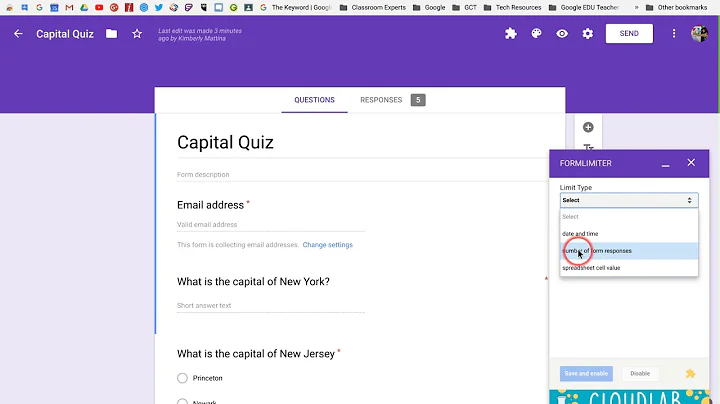Click Save and enable button

pos(586,373)
